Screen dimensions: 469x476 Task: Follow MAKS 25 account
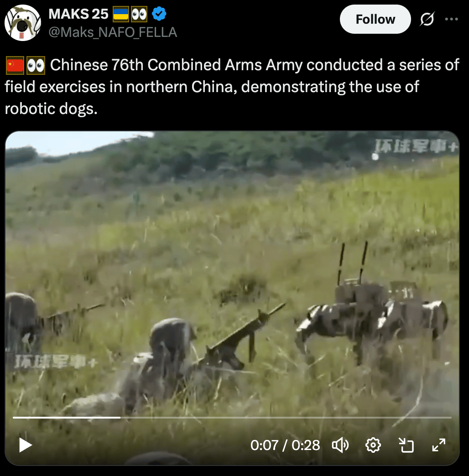(x=375, y=19)
